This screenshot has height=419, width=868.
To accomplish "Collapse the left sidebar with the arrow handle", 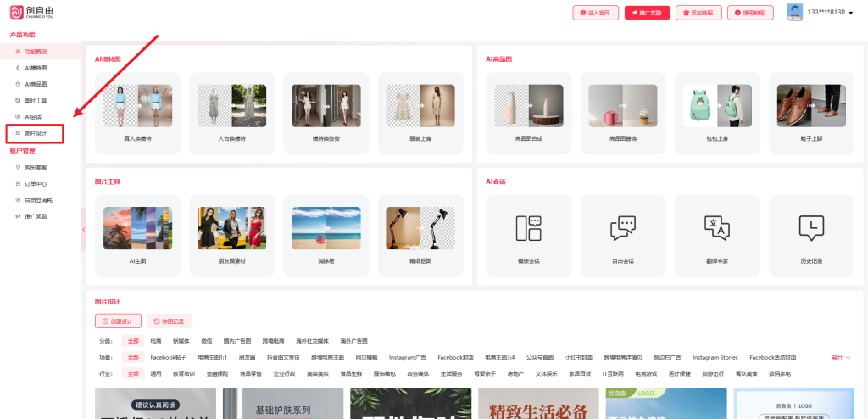I will [84, 229].
